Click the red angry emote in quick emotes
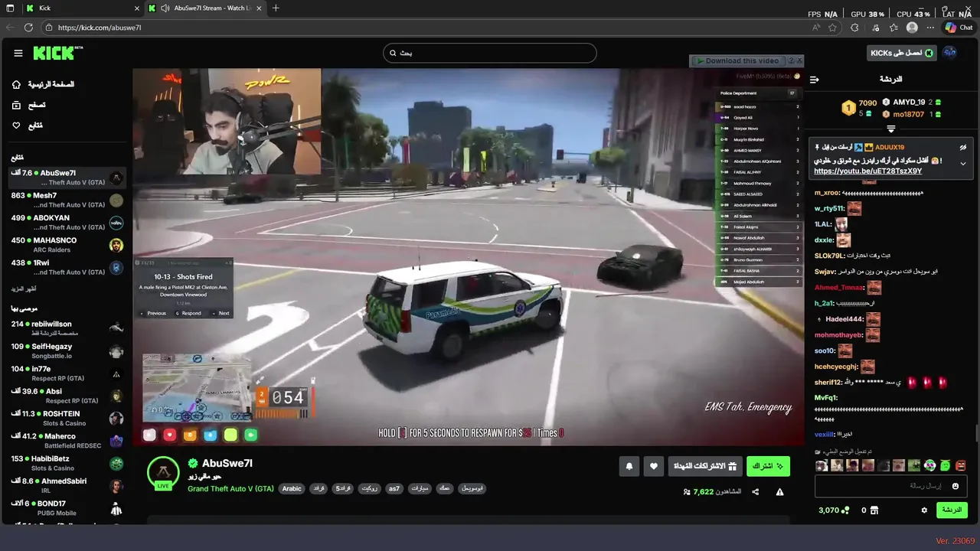The image size is (980, 551). coord(960,465)
